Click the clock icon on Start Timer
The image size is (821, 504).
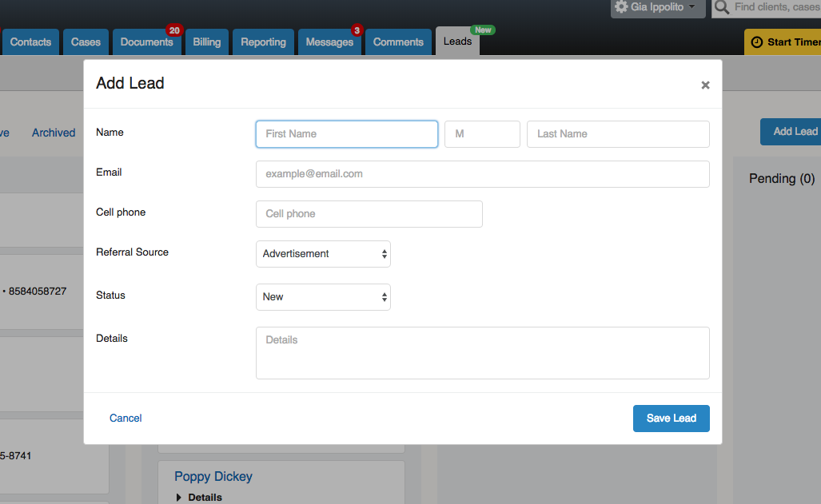[x=756, y=42]
